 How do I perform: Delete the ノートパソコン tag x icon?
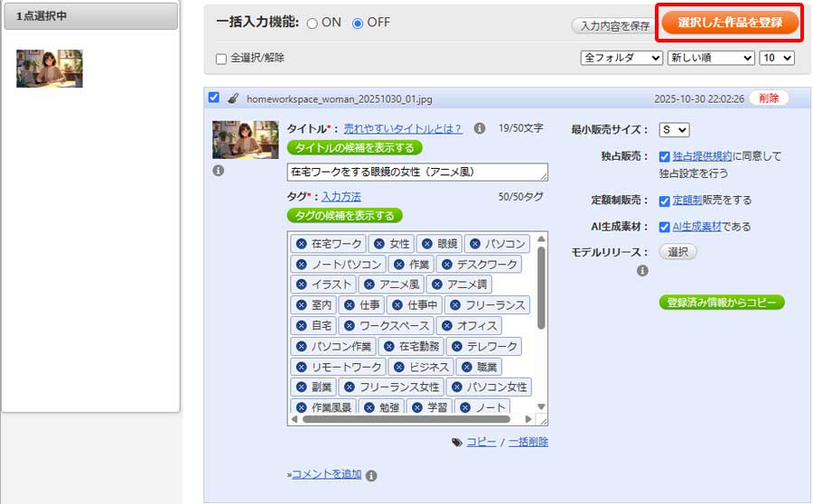(x=301, y=265)
